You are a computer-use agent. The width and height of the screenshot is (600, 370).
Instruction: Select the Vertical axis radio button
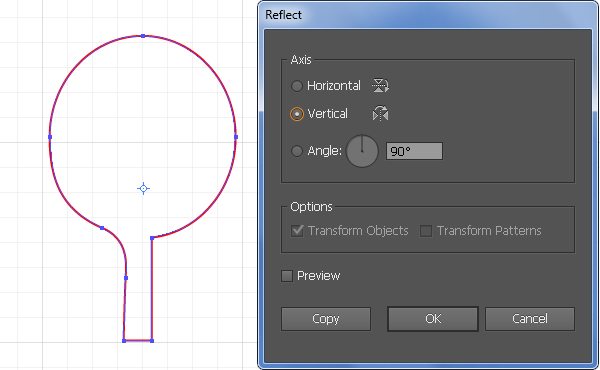pyautogui.click(x=297, y=114)
